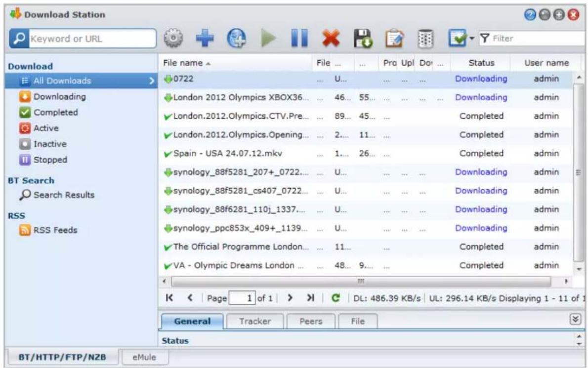
Task: Go to next page arrow
Action: coord(290,297)
